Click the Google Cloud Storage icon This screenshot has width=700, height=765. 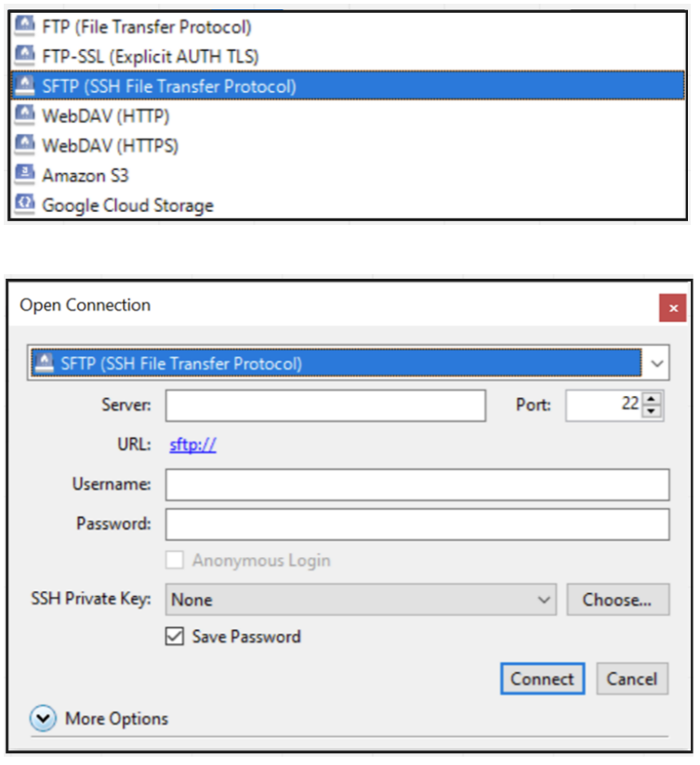(x=25, y=205)
